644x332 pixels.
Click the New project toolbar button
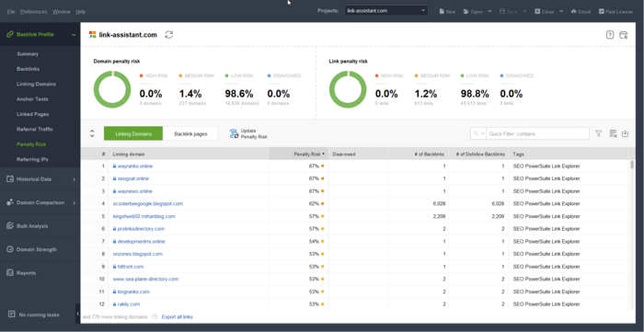tap(447, 11)
